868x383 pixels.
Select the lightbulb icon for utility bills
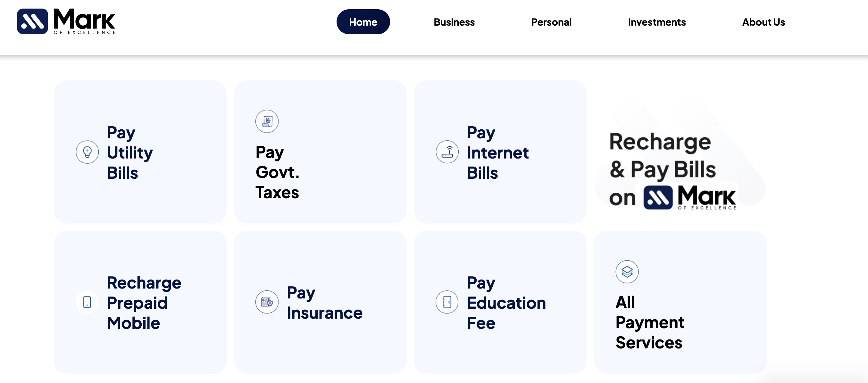point(87,152)
